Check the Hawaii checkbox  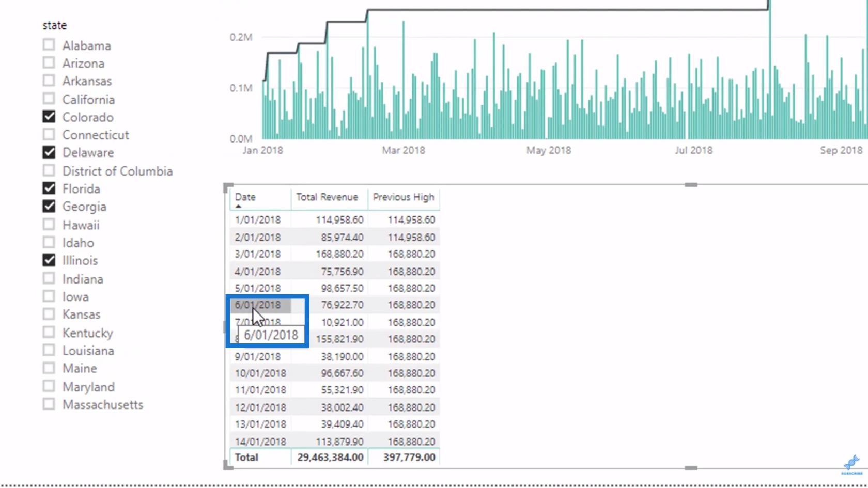(x=49, y=225)
